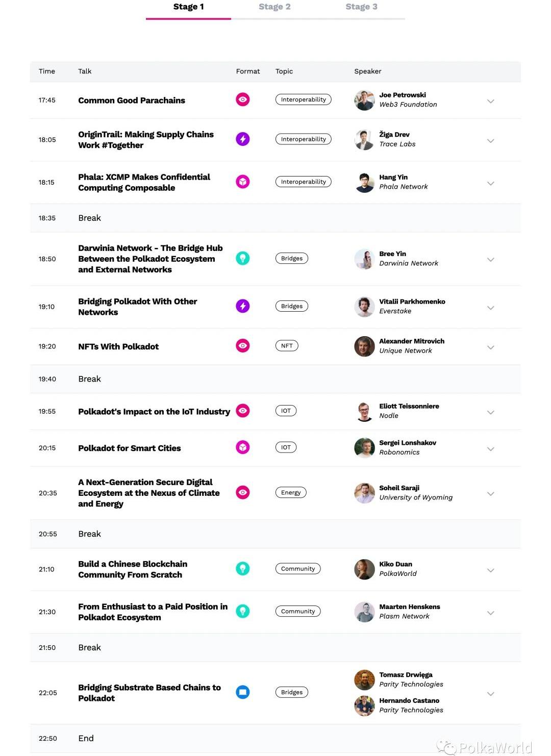Click the cube format icon for Polkadot for Smart Cities
551x756 pixels.
click(x=242, y=447)
